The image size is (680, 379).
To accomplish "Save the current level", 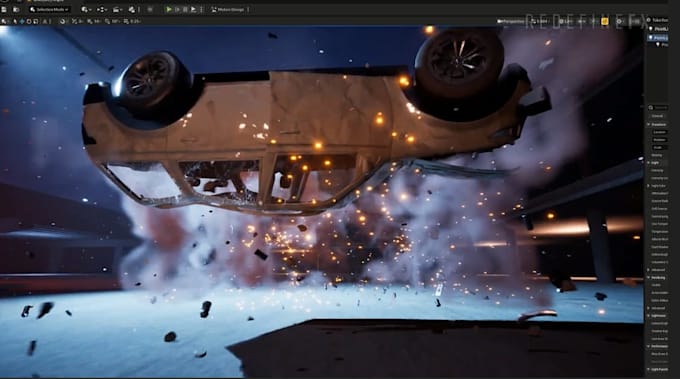I will coord(4,10).
